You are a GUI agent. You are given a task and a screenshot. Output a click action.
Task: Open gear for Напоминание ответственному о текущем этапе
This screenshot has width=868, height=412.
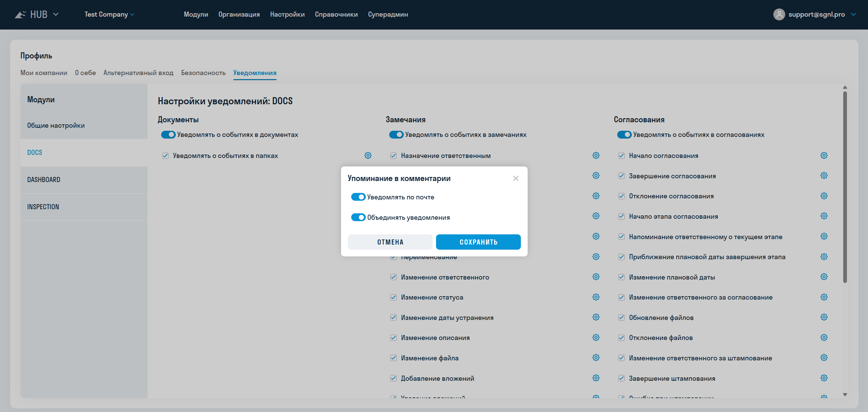pos(824,236)
